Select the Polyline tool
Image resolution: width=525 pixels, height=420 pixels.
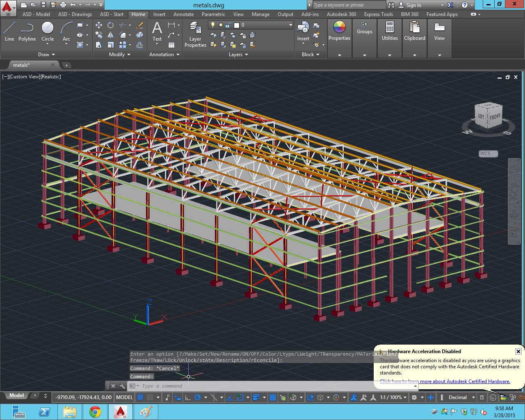click(x=27, y=33)
